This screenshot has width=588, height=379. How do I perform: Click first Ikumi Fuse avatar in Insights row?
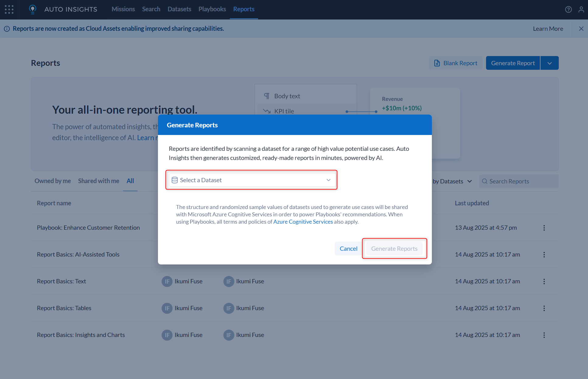click(167, 335)
